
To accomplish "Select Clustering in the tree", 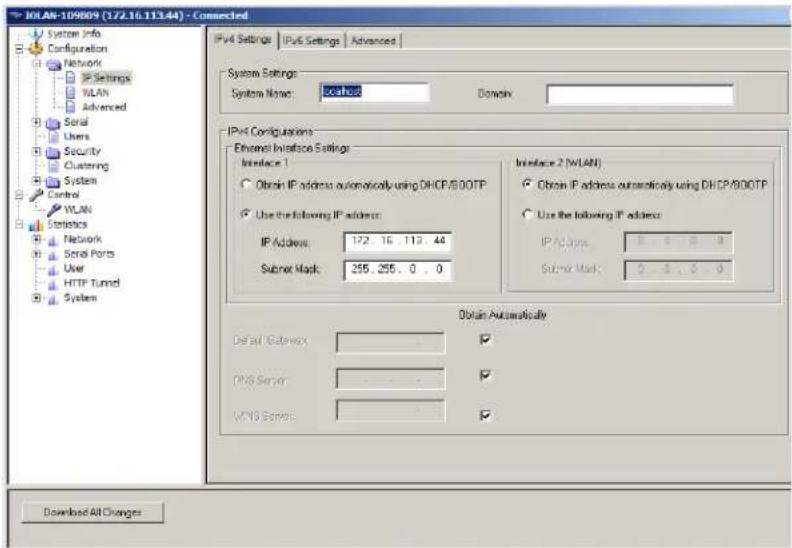I will [86, 166].
